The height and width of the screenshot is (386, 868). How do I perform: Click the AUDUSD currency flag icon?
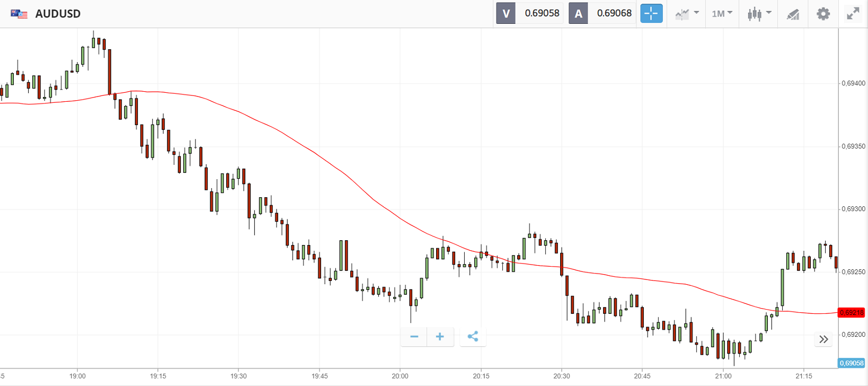click(19, 14)
